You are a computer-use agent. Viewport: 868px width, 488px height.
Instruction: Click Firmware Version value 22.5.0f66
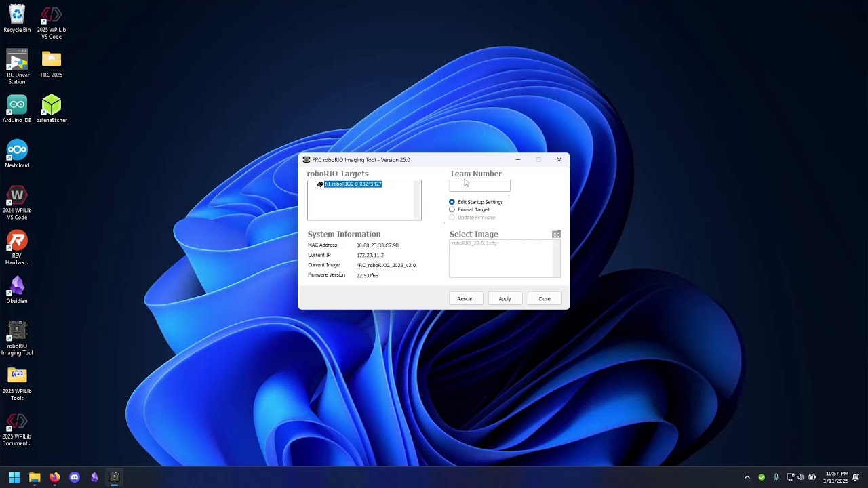368,276
